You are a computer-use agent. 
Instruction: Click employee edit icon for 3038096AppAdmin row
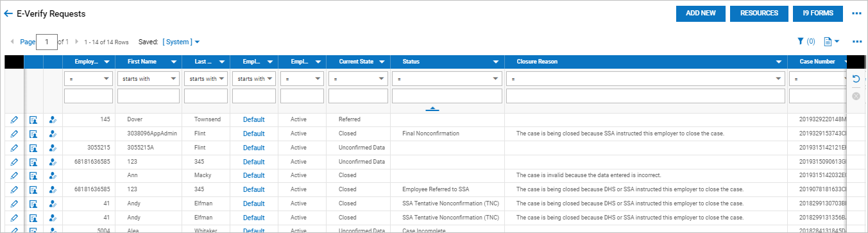tap(53, 134)
